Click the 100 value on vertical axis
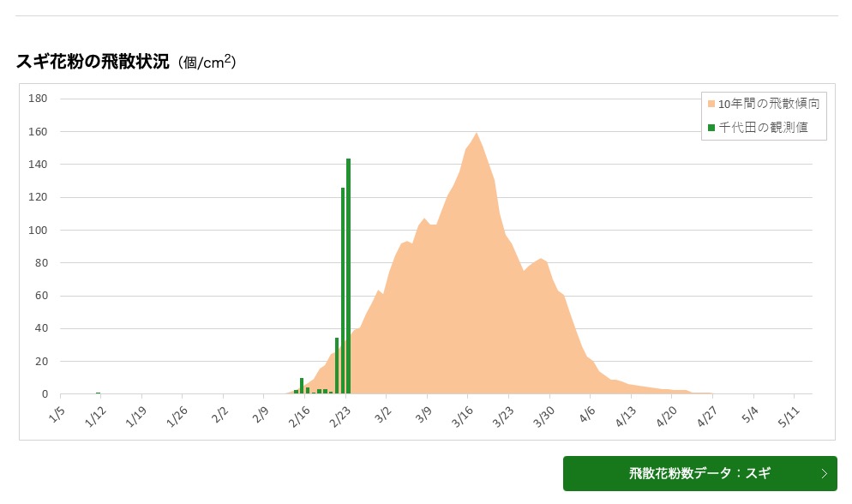Image resolution: width=852 pixels, height=504 pixels. [38, 230]
